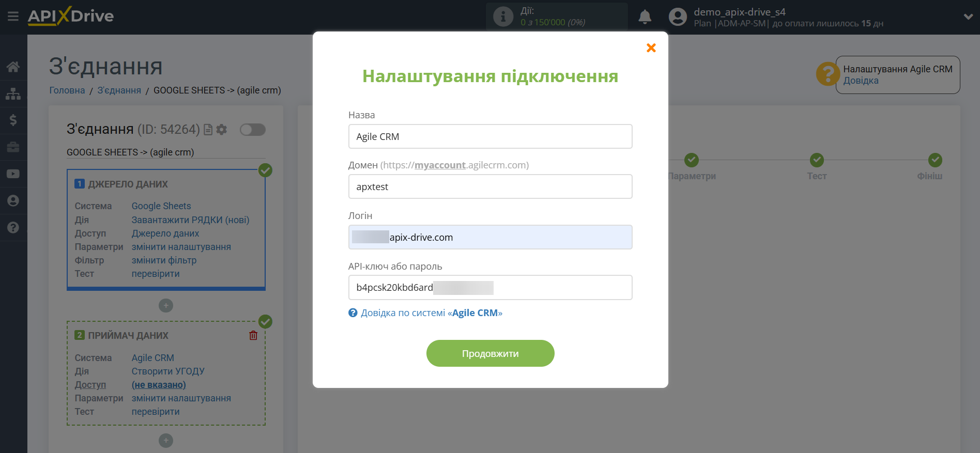Open the notifications bell
The height and width of the screenshot is (453, 980).
click(645, 17)
